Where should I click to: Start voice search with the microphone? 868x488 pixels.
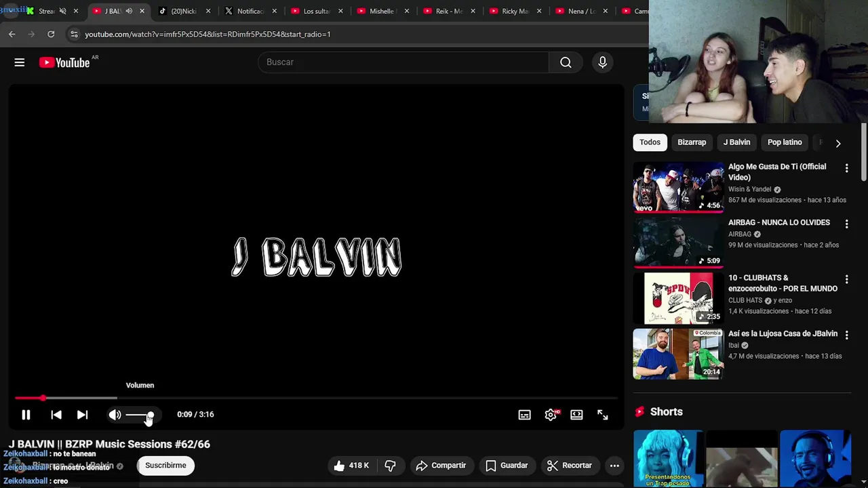(602, 62)
